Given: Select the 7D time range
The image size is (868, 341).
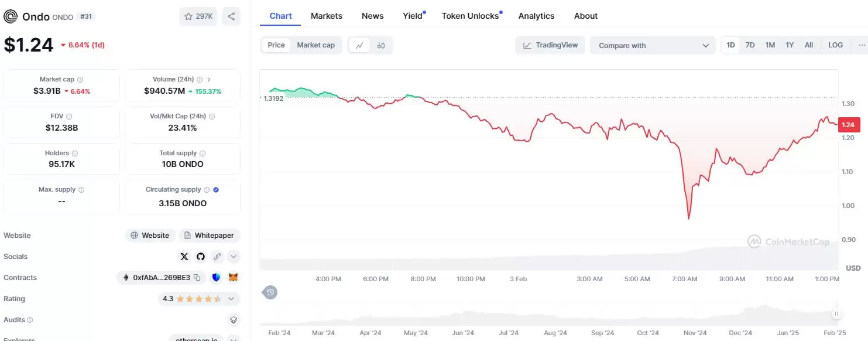Looking at the screenshot, I should [x=750, y=45].
